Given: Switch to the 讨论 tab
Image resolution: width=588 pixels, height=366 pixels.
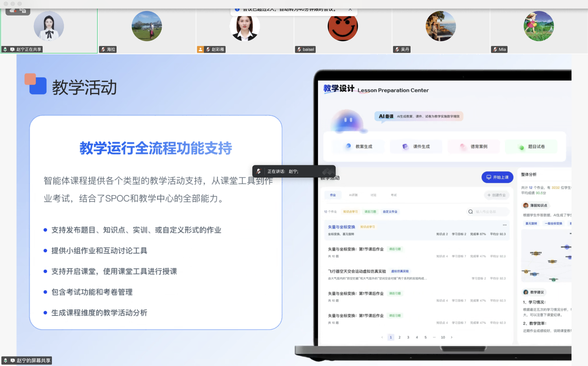Looking at the screenshot, I should click(373, 195).
